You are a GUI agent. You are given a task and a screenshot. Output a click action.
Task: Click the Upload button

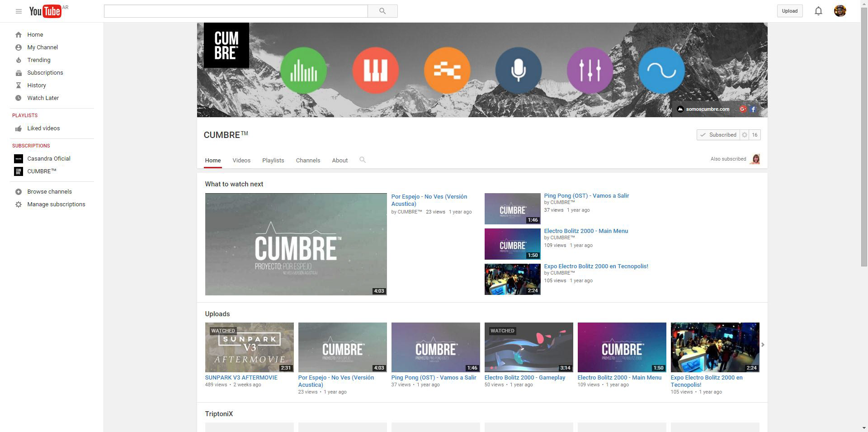coord(790,11)
